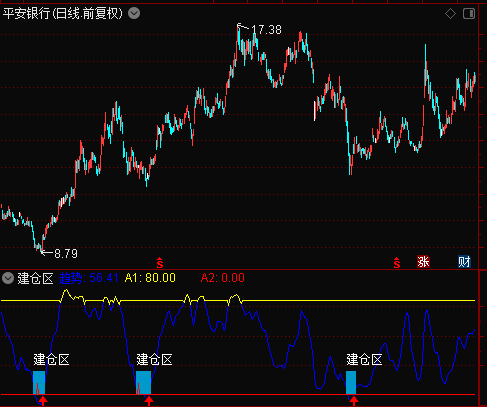The image size is (487, 407).
Task: Select the 17.38 high price label
Action: (x=266, y=30)
